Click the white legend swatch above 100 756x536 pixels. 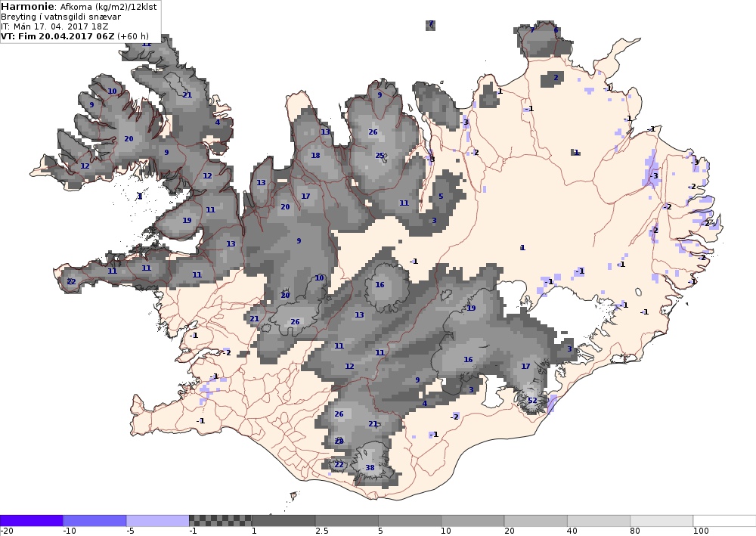[x=725, y=521]
